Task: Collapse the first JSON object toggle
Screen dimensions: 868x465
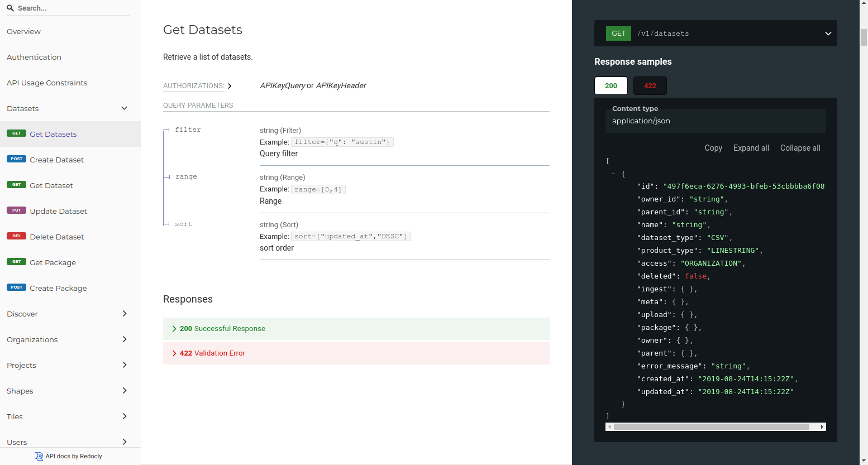Action: click(613, 174)
